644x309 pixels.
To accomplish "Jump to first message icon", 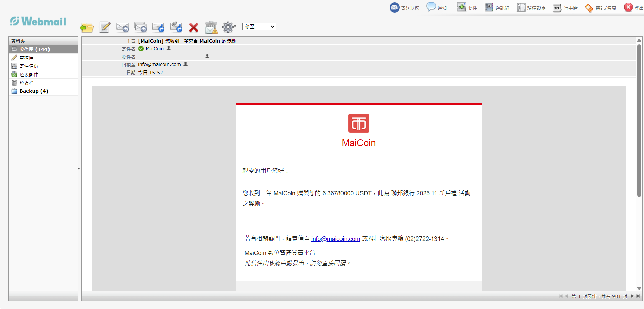I will 561,296.
